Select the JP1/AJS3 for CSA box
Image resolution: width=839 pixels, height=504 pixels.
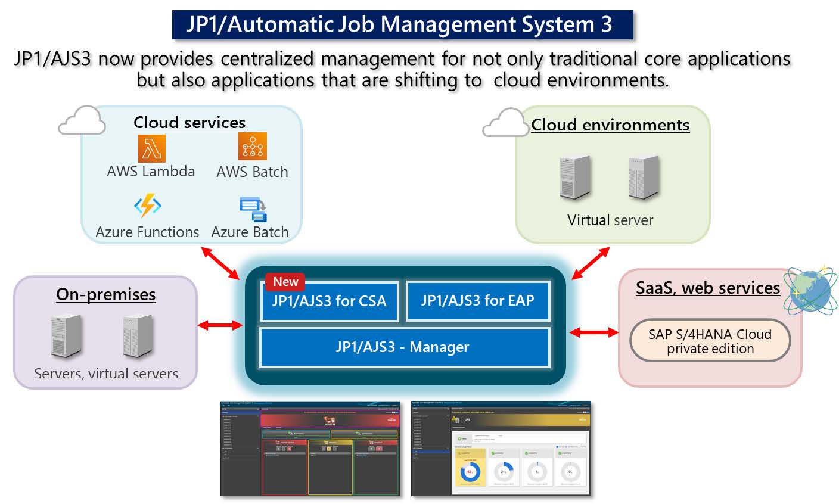tap(330, 301)
